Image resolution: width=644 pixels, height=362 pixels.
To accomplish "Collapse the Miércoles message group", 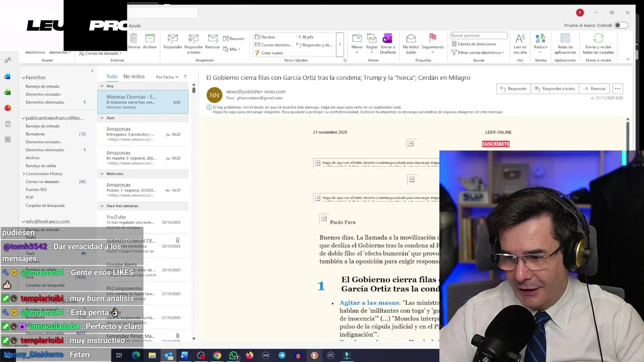I will 102,173.
